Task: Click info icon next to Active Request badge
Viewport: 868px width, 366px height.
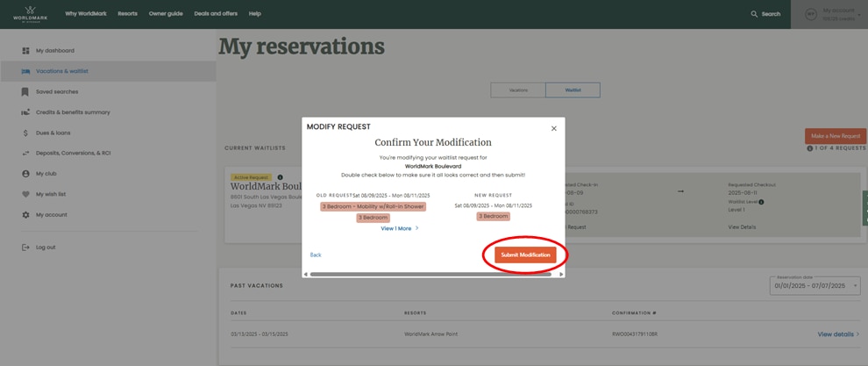Action: 280,177
